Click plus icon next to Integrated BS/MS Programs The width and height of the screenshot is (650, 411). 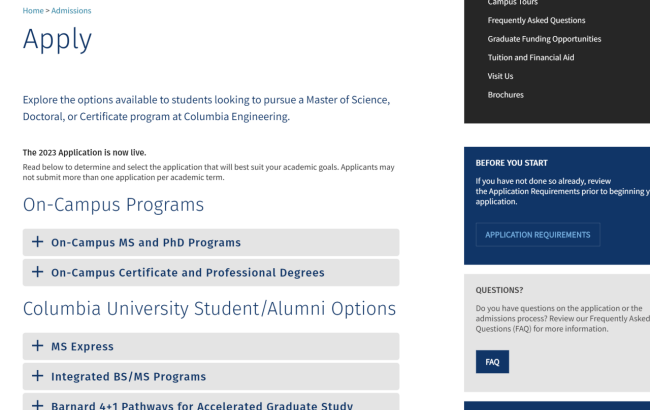[x=38, y=376]
